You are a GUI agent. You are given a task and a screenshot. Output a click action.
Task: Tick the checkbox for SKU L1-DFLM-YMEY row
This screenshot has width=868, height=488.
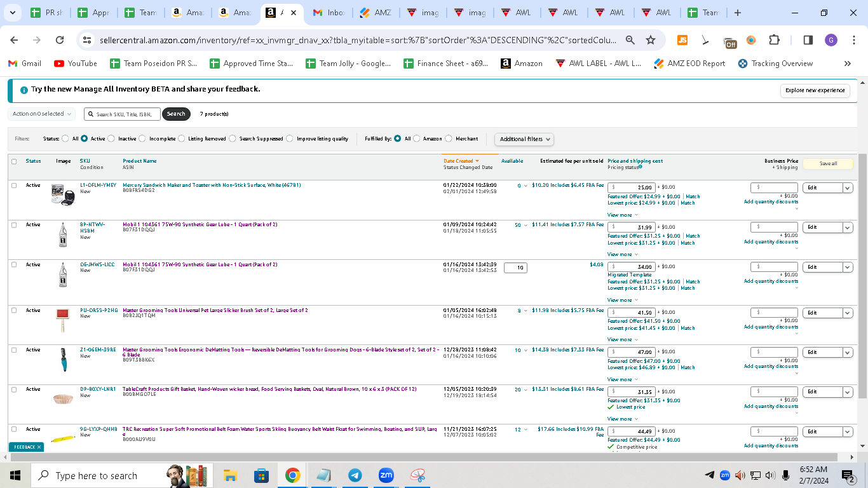(14, 186)
